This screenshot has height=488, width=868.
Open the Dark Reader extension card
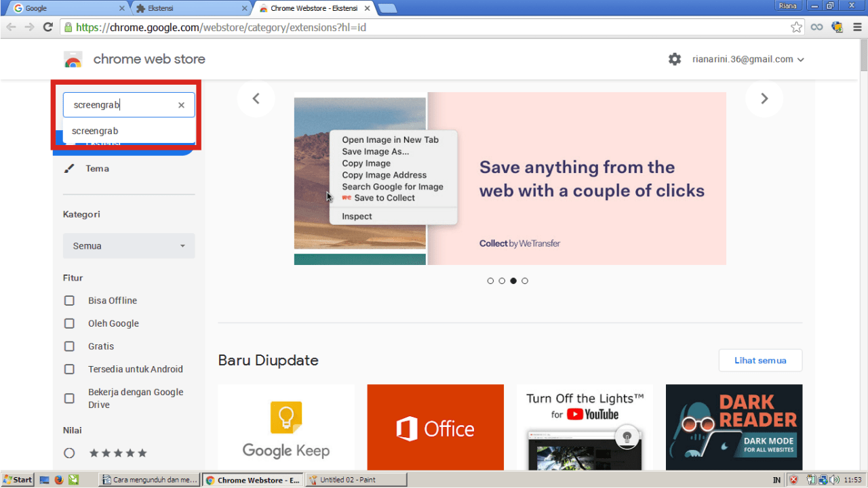coord(734,427)
